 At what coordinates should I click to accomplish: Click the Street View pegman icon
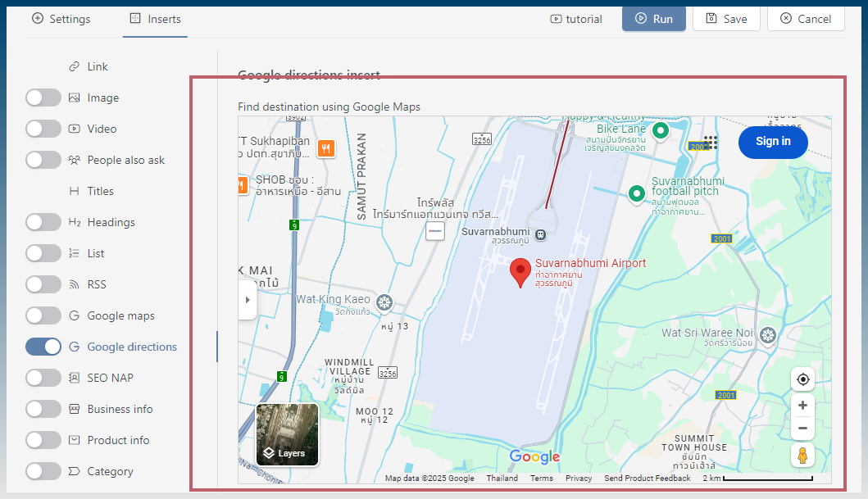coord(802,456)
